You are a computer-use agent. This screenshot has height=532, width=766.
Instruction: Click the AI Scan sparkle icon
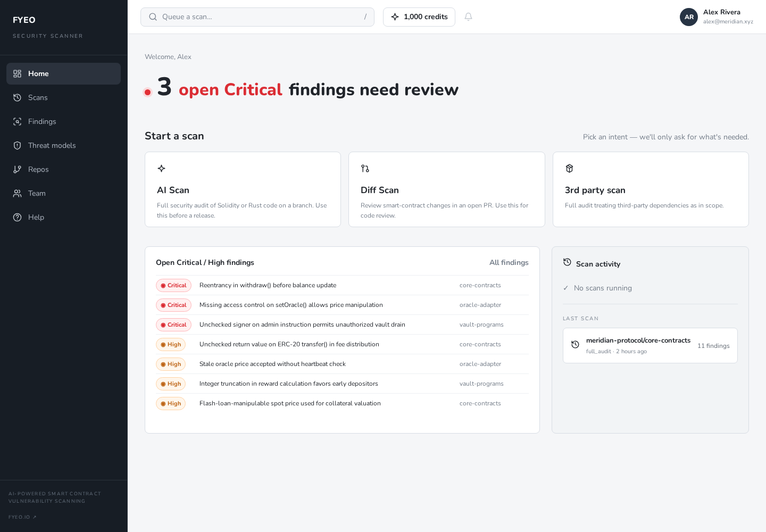click(x=161, y=169)
